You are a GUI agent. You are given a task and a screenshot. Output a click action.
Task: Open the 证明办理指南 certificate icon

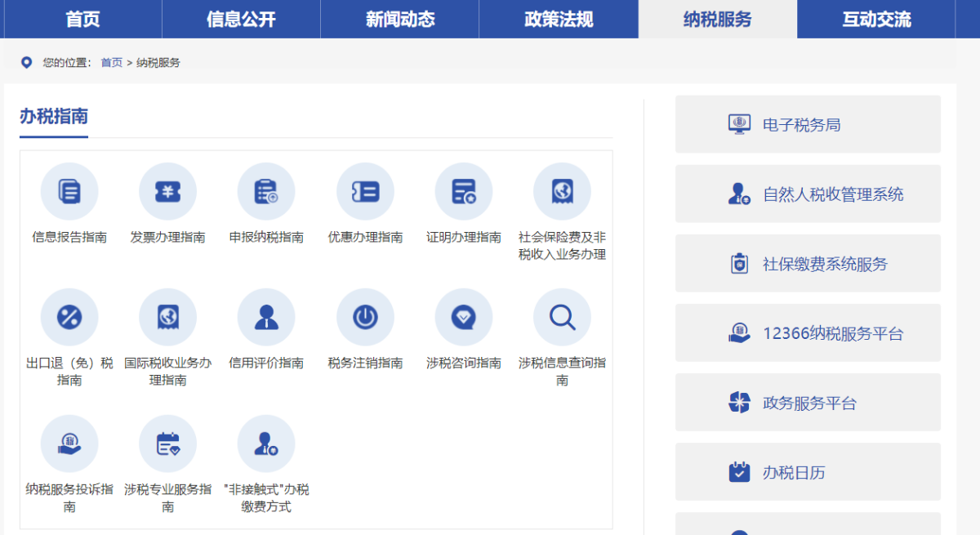point(464,192)
